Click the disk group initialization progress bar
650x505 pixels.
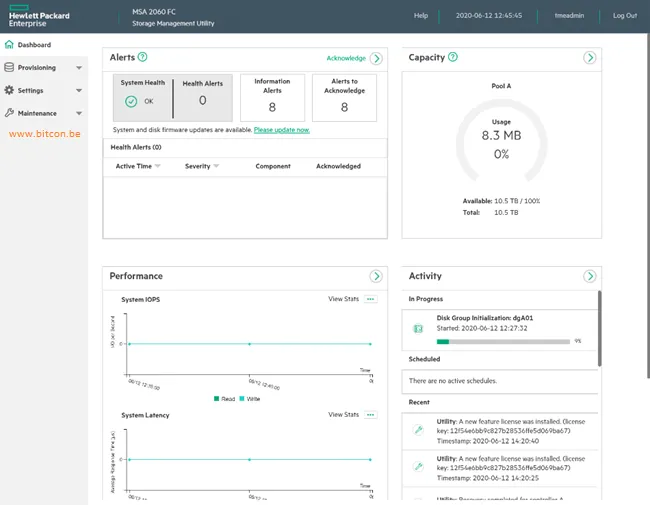[502, 341]
